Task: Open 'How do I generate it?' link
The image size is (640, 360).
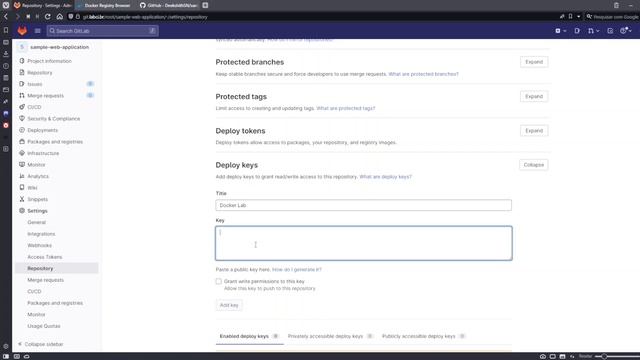Action: pyautogui.click(x=297, y=269)
